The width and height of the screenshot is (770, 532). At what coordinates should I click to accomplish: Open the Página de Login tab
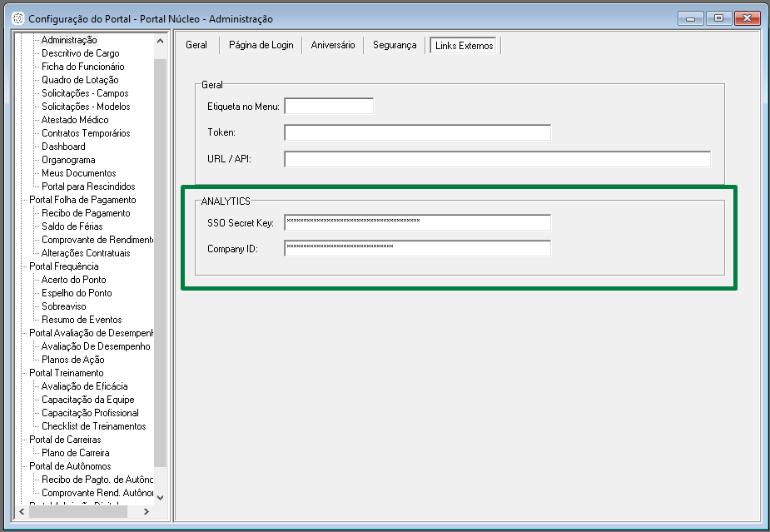click(x=261, y=45)
